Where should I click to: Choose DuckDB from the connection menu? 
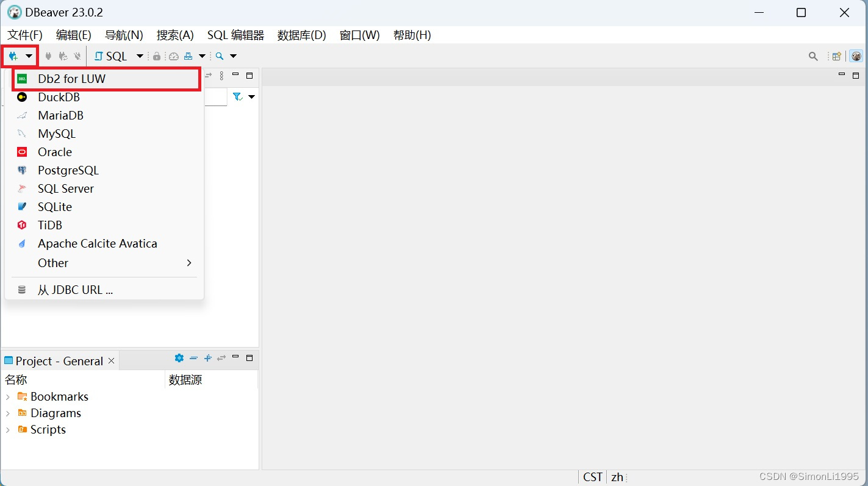[104, 97]
